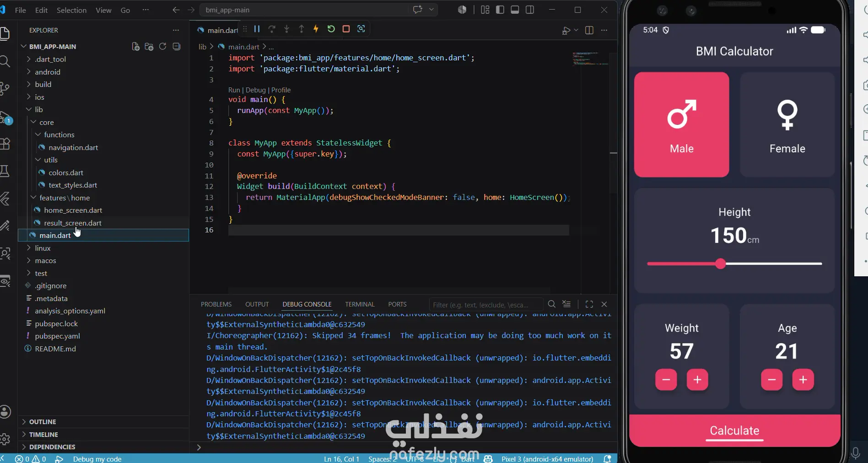
Task: Switch to the PROBLEMS tab
Action: point(216,304)
